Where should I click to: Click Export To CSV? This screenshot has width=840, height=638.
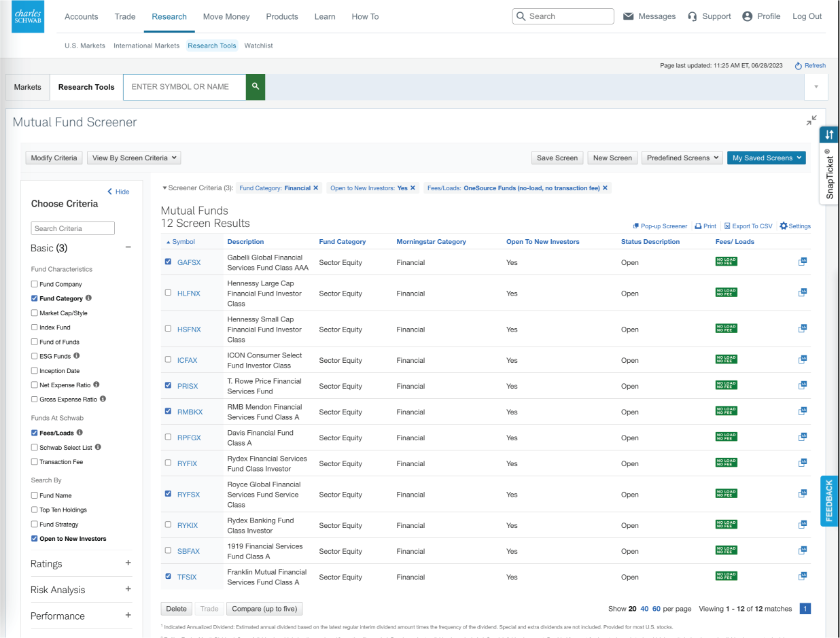click(x=748, y=226)
